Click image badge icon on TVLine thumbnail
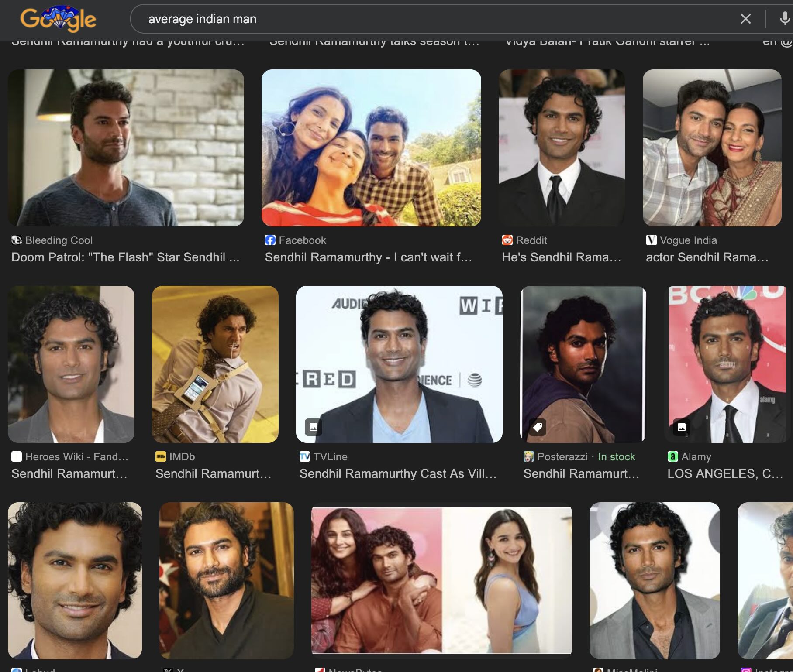The height and width of the screenshot is (672, 793). [314, 427]
